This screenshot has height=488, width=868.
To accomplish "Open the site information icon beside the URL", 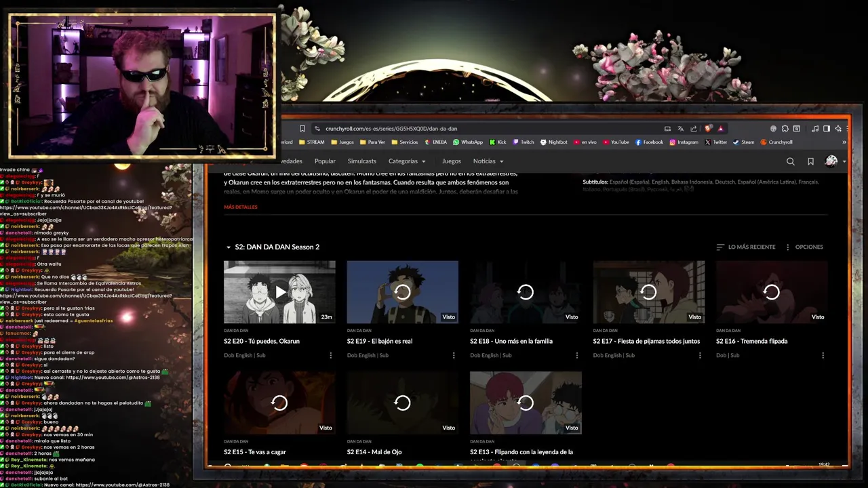I will [x=317, y=129].
